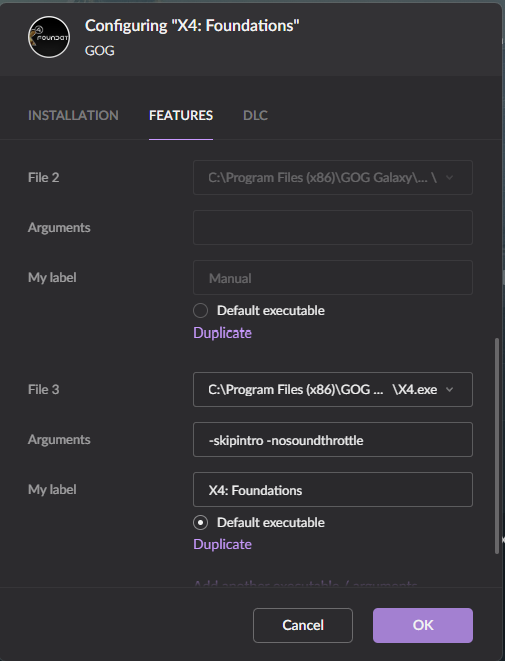Viewport: 505px width, 661px height.
Task: Click the dialog's vertical scrollbar
Action: point(497,446)
